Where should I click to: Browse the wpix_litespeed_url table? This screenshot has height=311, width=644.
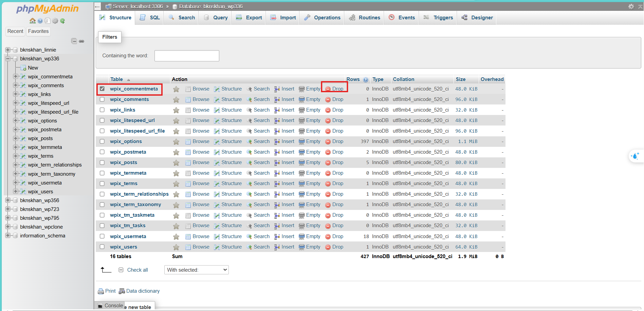[197, 120]
